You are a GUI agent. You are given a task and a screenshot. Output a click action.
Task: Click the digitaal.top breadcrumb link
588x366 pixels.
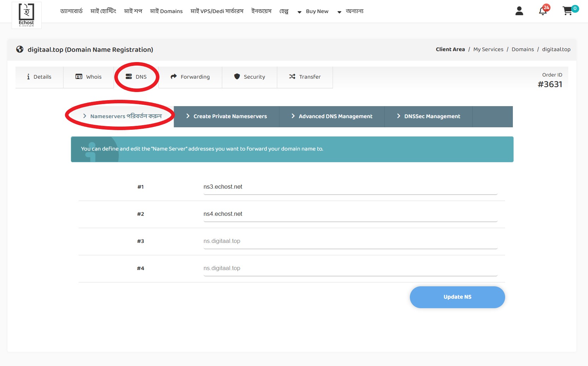click(556, 49)
